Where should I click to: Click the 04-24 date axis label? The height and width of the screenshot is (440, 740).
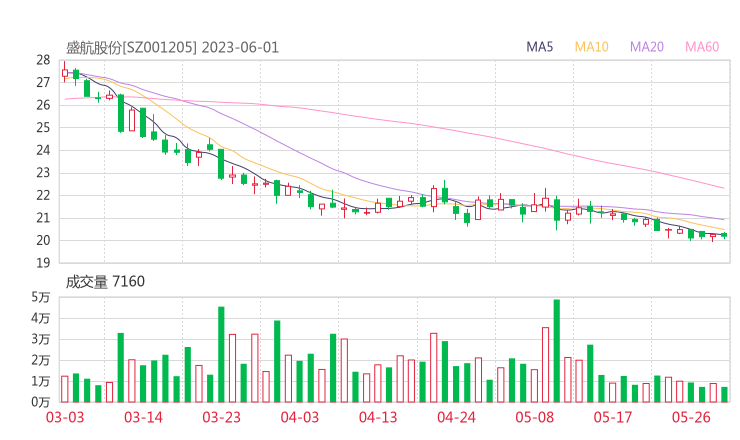point(456,417)
